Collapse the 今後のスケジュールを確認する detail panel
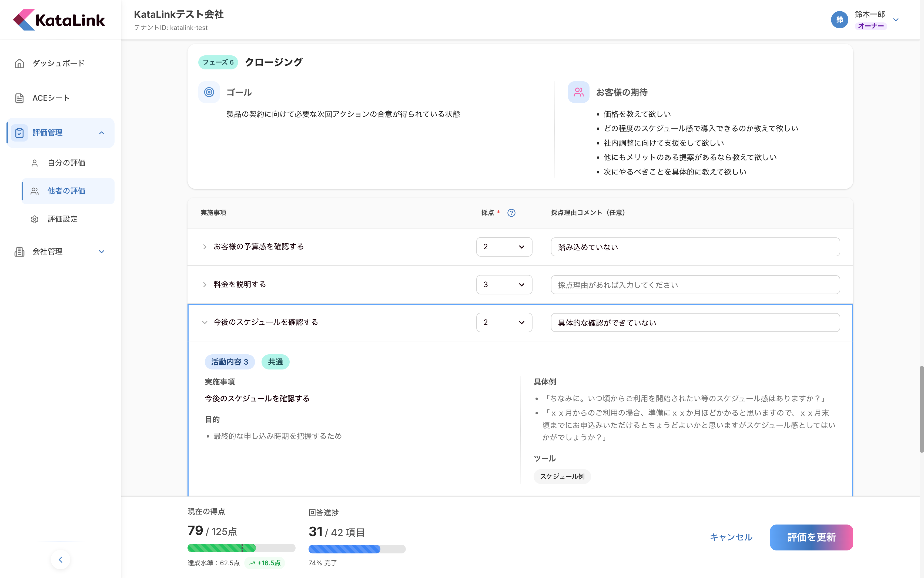Screen dimensions: 924x578 click(205, 322)
